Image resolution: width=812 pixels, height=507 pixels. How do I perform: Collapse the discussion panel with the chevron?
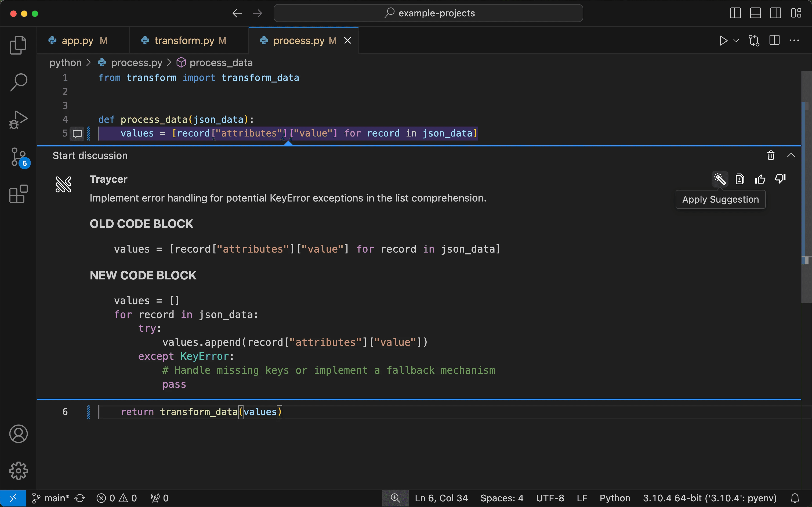791,155
